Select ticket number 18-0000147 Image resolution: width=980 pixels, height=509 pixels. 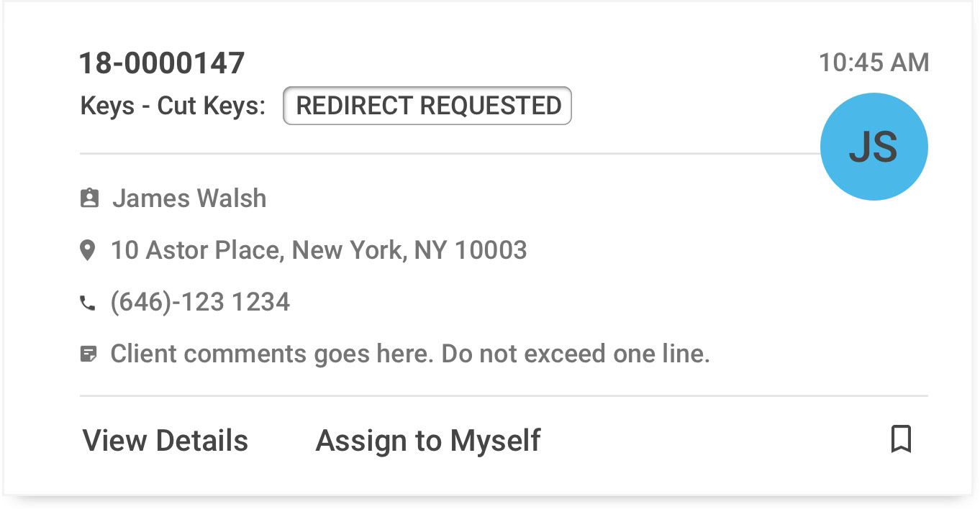coord(162,63)
